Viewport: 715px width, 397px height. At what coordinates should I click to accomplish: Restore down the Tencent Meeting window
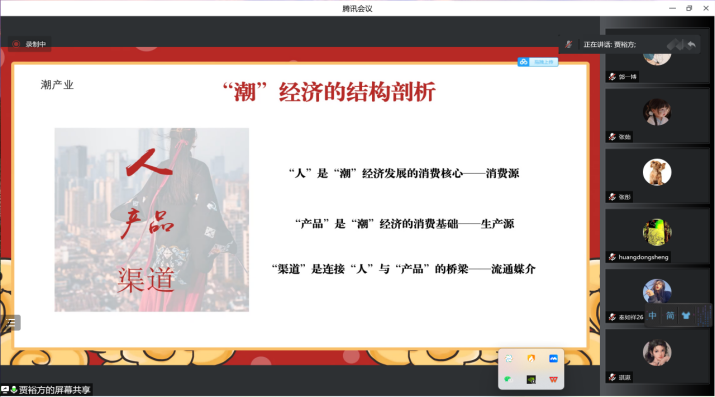(689, 8)
